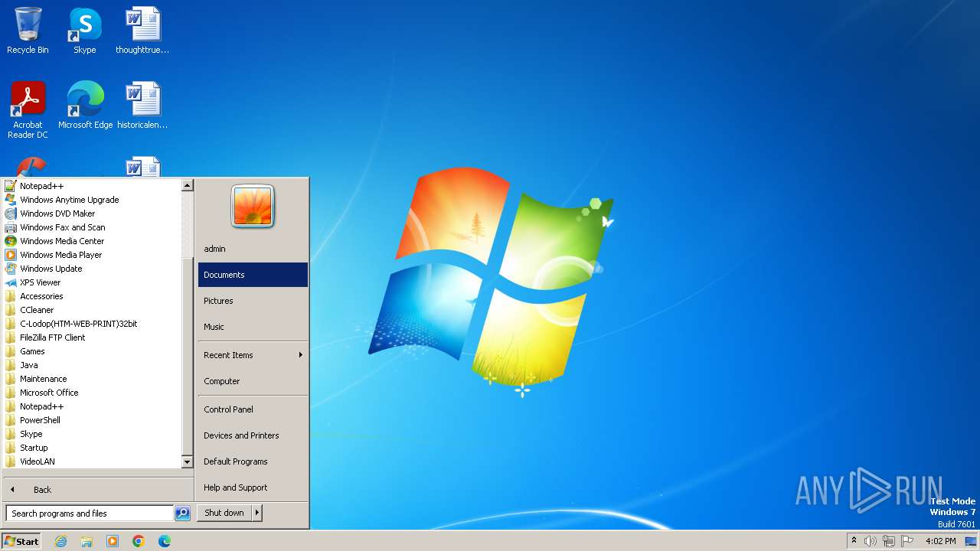
Task: Expand the Maintenance folder
Action: click(43, 379)
